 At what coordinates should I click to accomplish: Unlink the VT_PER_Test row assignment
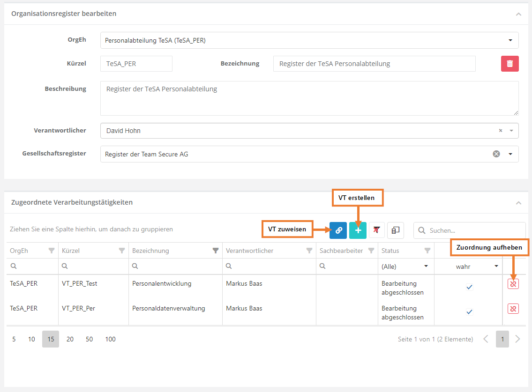click(x=513, y=284)
